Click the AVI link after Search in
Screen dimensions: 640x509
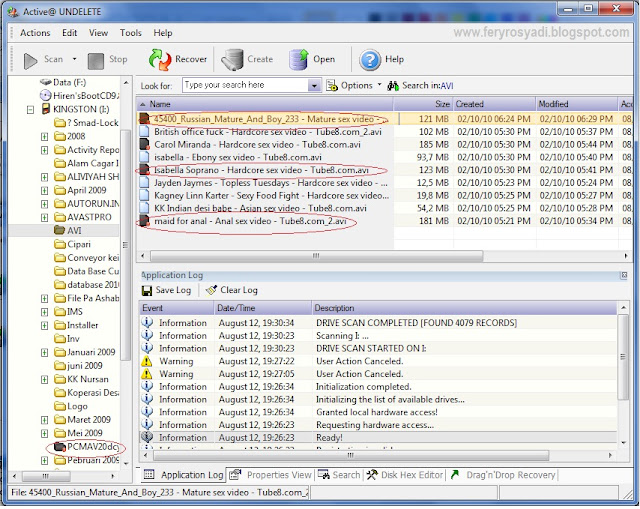pos(447,86)
